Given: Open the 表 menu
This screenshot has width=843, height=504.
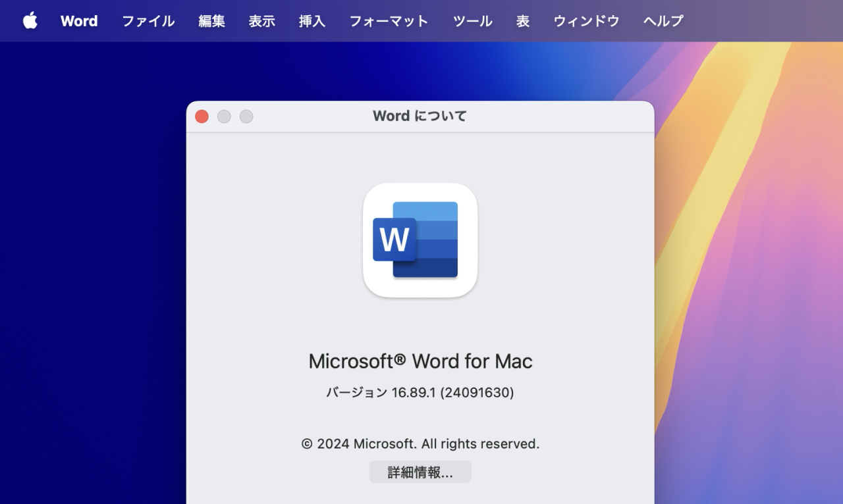Looking at the screenshot, I should [x=522, y=21].
